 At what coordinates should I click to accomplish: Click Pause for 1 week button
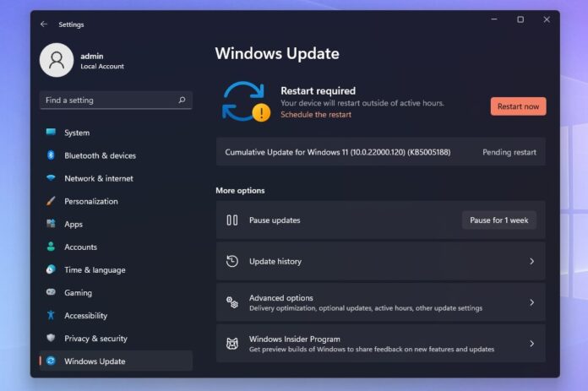click(499, 220)
